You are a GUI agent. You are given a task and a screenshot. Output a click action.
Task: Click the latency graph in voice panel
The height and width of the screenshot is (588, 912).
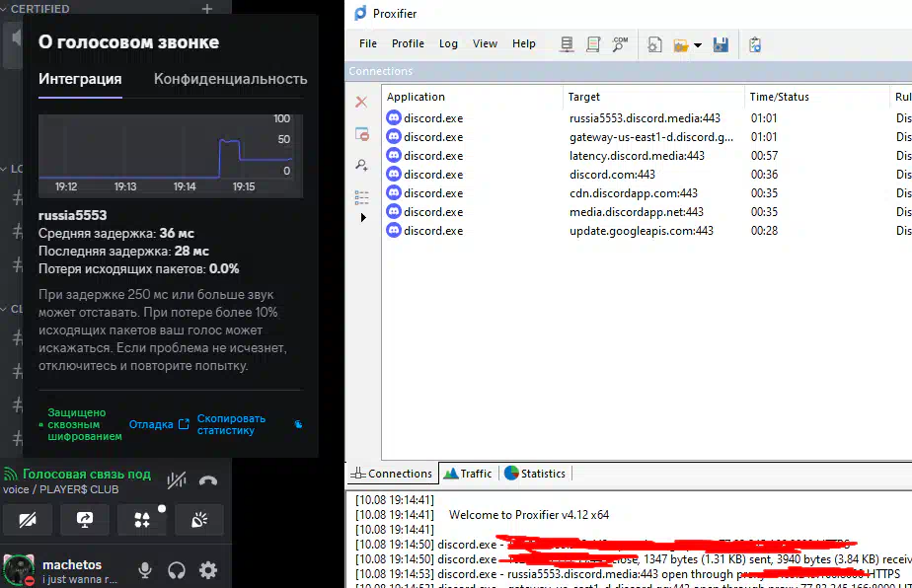pyautogui.click(x=171, y=156)
